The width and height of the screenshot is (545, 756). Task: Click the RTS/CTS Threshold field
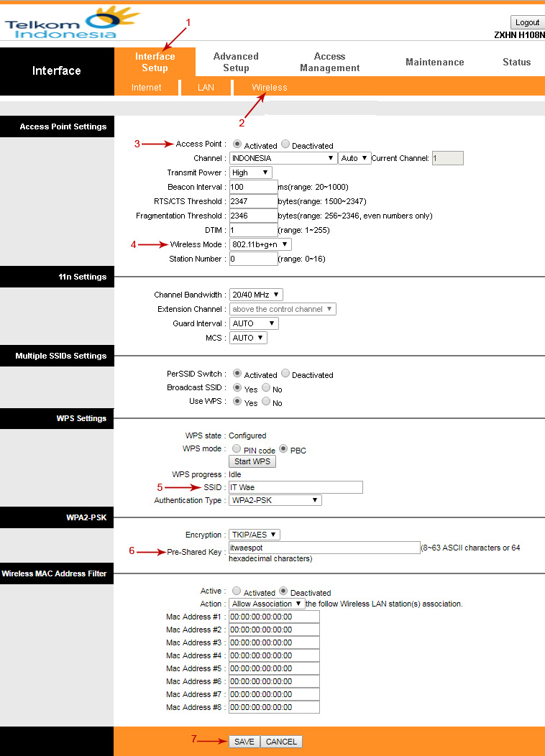pos(254,201)
